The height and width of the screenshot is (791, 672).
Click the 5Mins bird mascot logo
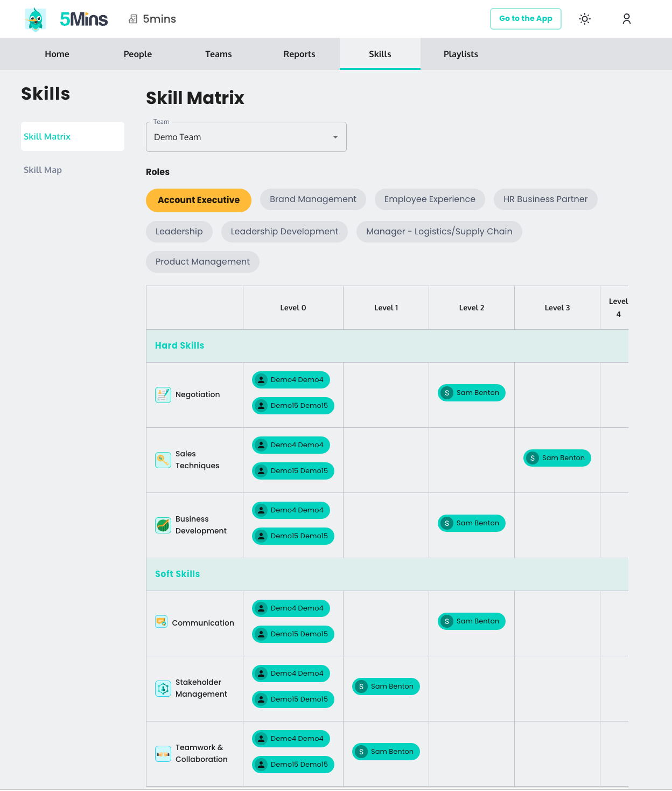coord(36,19)
